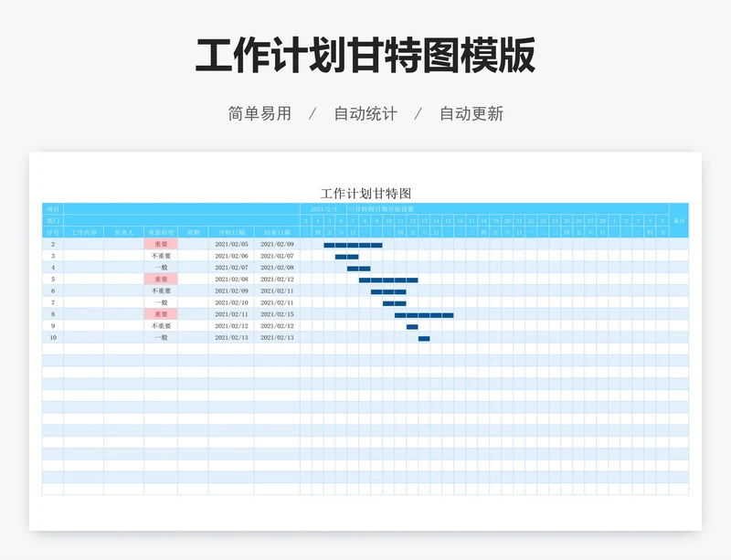This screenshot has height=560, width=731.
Task: Select the 周期 column header
Action: pos(193,232)
